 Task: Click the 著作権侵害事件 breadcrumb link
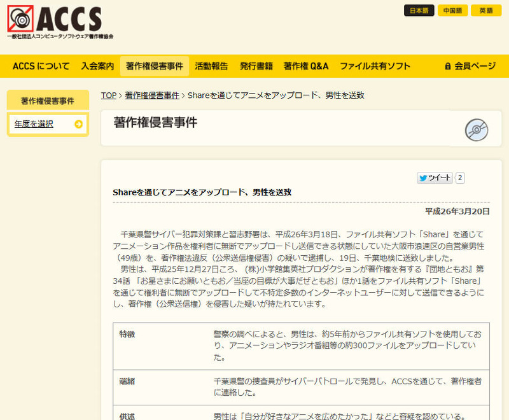click(x=152, y=95)
